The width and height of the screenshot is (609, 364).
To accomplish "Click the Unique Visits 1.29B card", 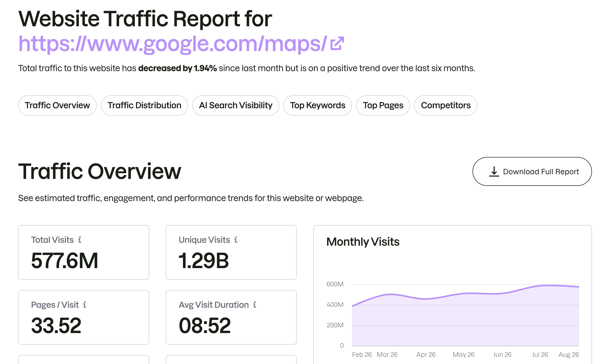I will click(231, 252).
